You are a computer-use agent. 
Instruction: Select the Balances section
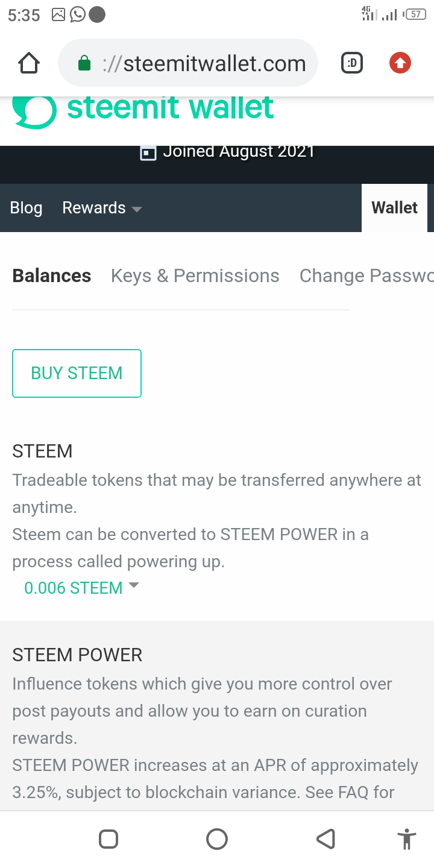52,275
